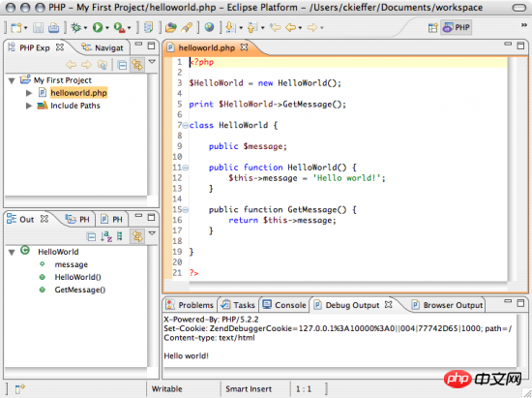Switch to the Console tab

point(284,305)
